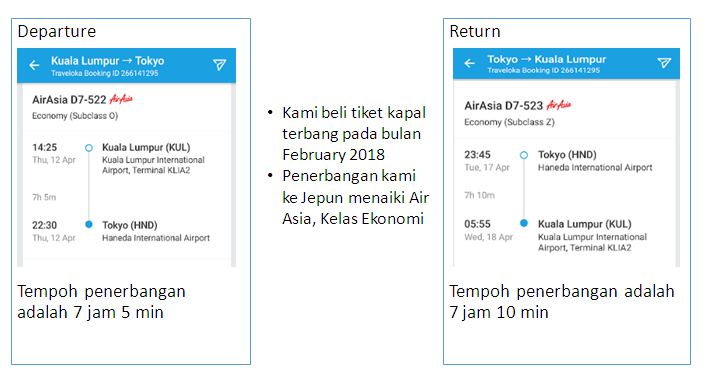Click the AirAsia logo beside D7-522
This screenshot has width=711, height=375.
pyautogui.click(x=121, y=99)
